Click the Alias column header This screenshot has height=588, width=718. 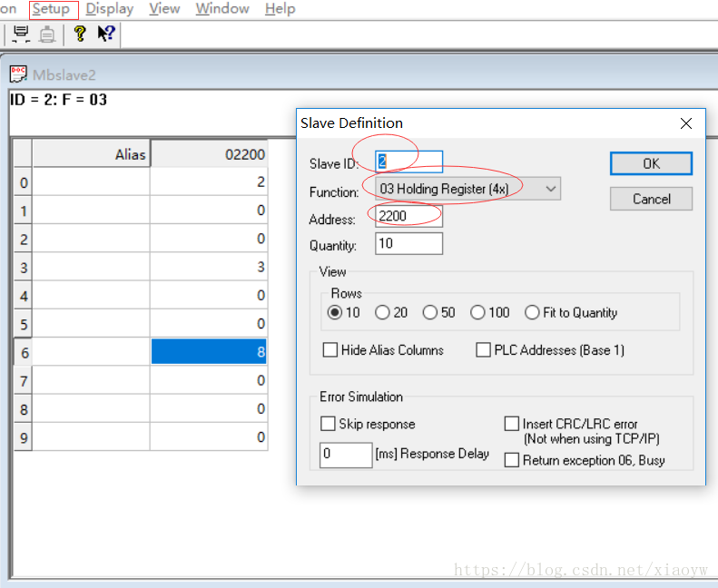point(91,153)
